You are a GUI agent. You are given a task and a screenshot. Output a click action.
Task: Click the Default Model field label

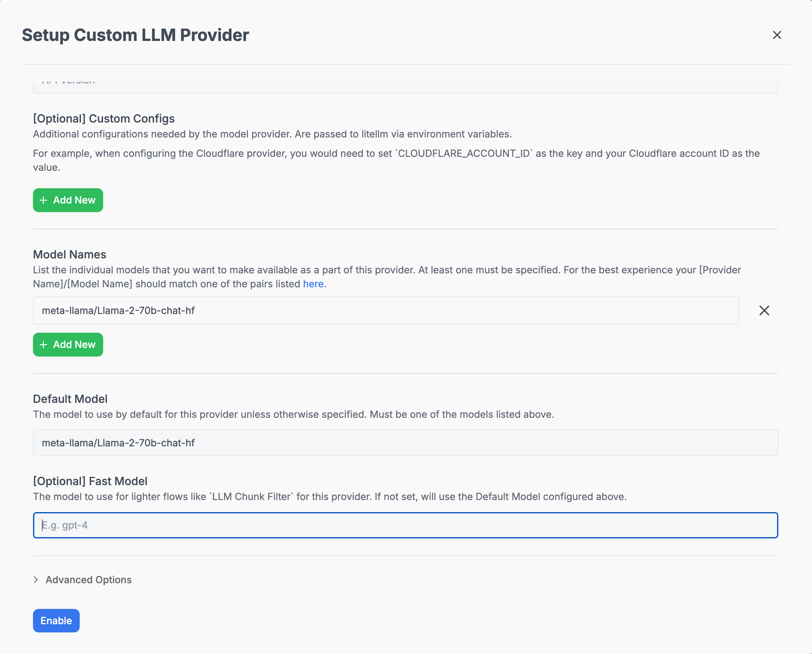(x=70, y=398)
